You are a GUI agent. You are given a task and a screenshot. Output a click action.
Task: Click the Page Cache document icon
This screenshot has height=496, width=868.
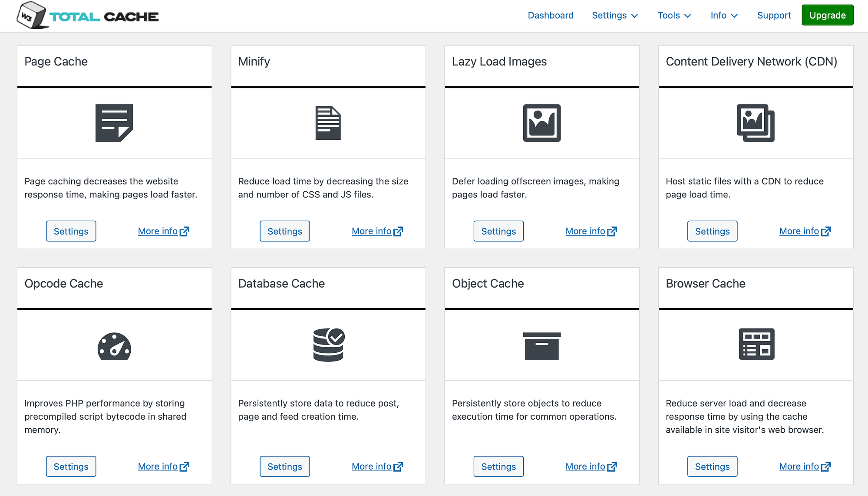114,123
